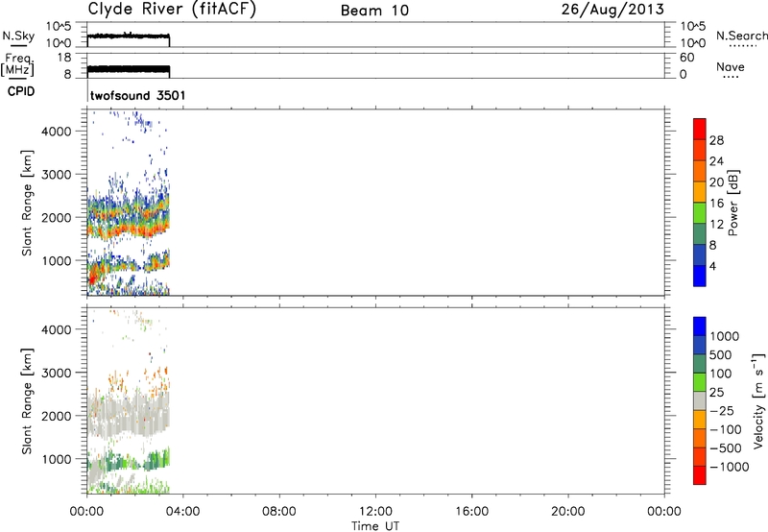The image size is (768, 532).
Task: Click the bright blue bottom Power colorbar segment
Action: tap(700, 276)
